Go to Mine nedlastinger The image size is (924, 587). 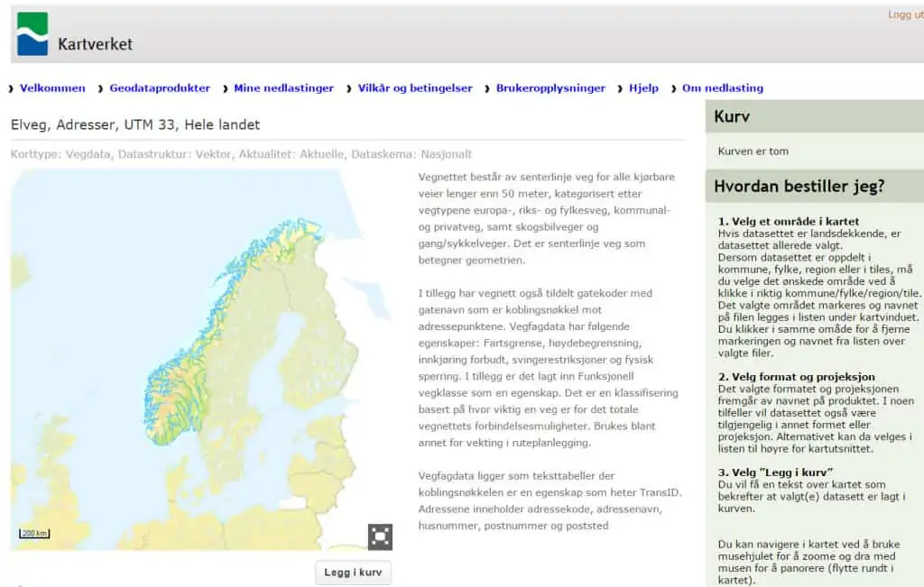coord(283,87)
